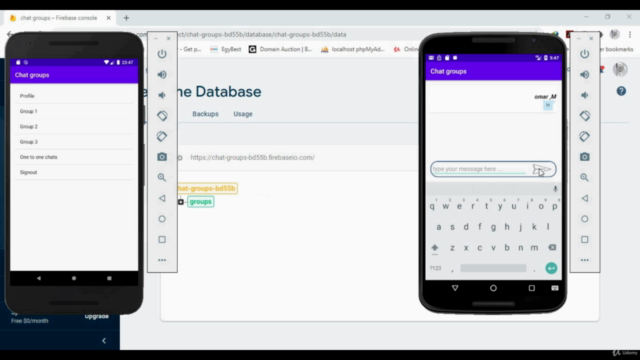
Task: Tap green enter key on phone keyboard
Action: [x=551, y=268]
